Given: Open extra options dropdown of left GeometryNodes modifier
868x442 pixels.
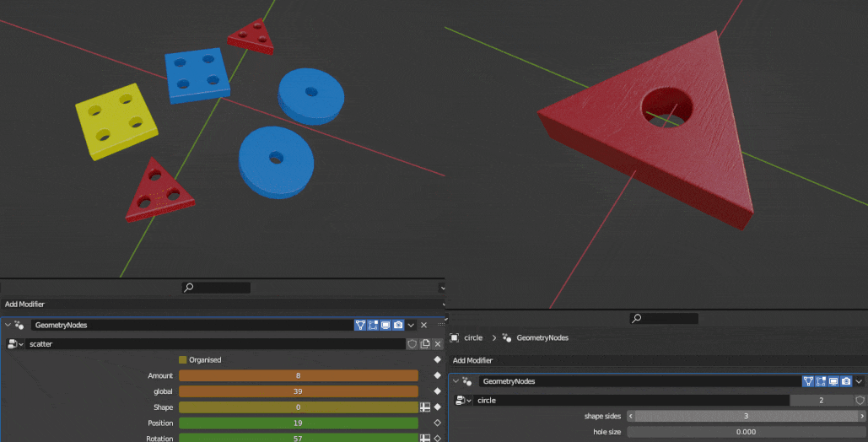Looking at the screenshot, I should (411, 325).
